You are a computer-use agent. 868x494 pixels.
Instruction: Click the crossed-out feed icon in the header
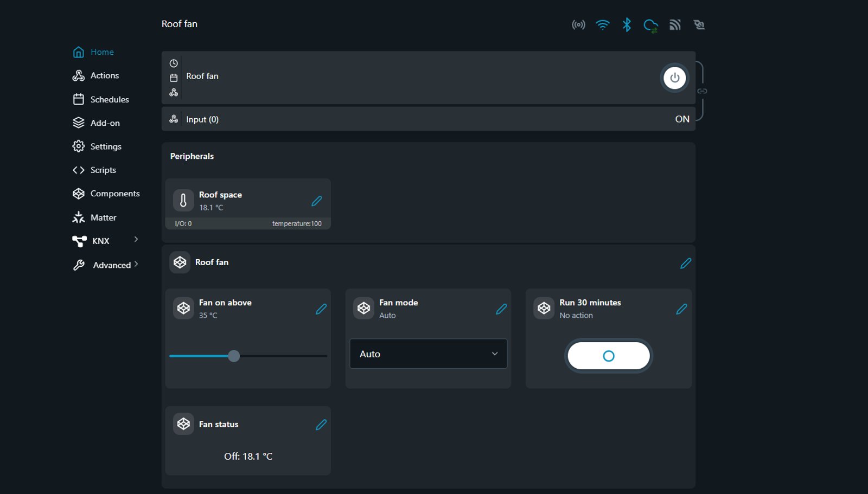pyautogui.click(x=699, y=25)
